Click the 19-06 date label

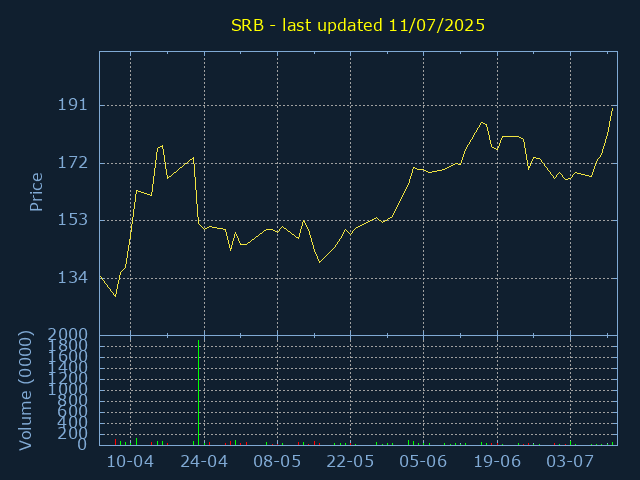497,462
